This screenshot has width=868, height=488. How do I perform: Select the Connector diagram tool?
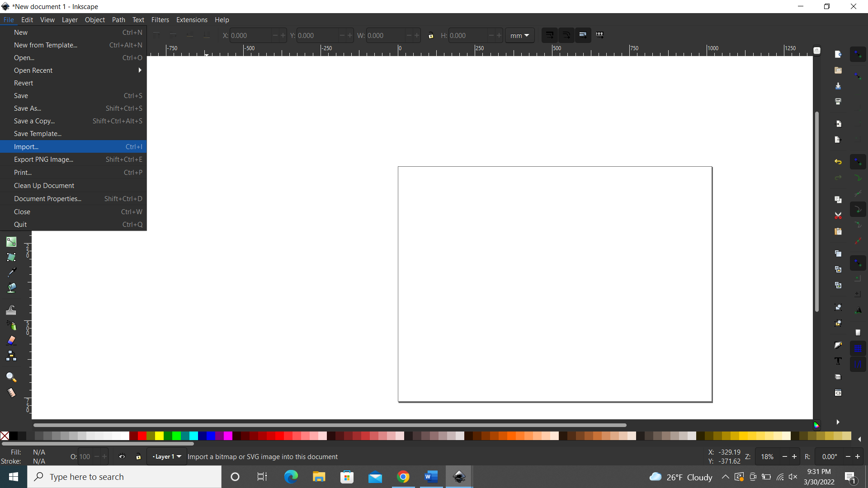point(11,355)
